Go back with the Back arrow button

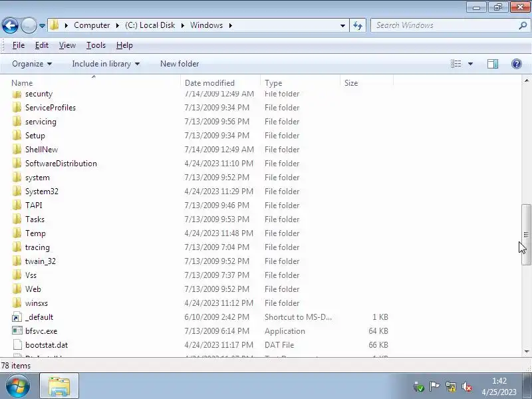(x=10, y=25)
